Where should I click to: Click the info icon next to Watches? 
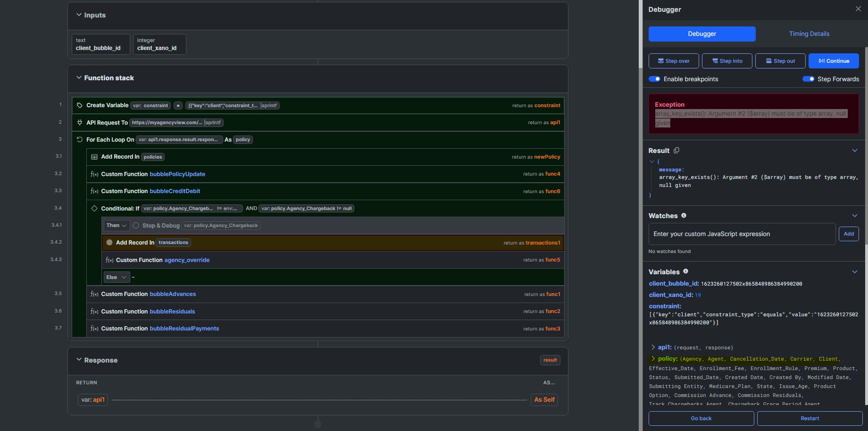684,215
